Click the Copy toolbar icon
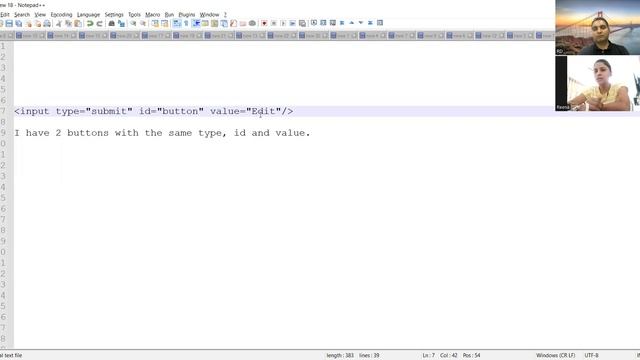640x360 pixels. point(68,23)
